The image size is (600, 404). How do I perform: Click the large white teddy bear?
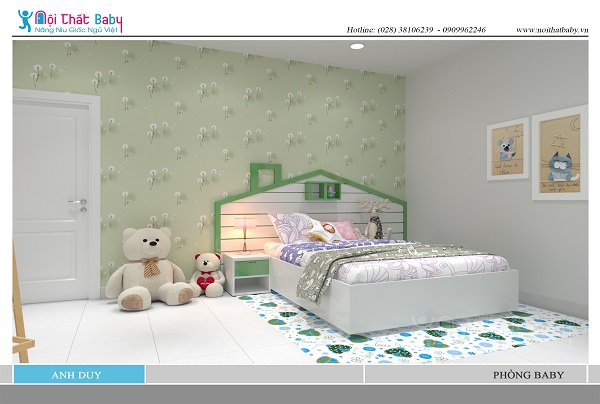click(146, 267)
